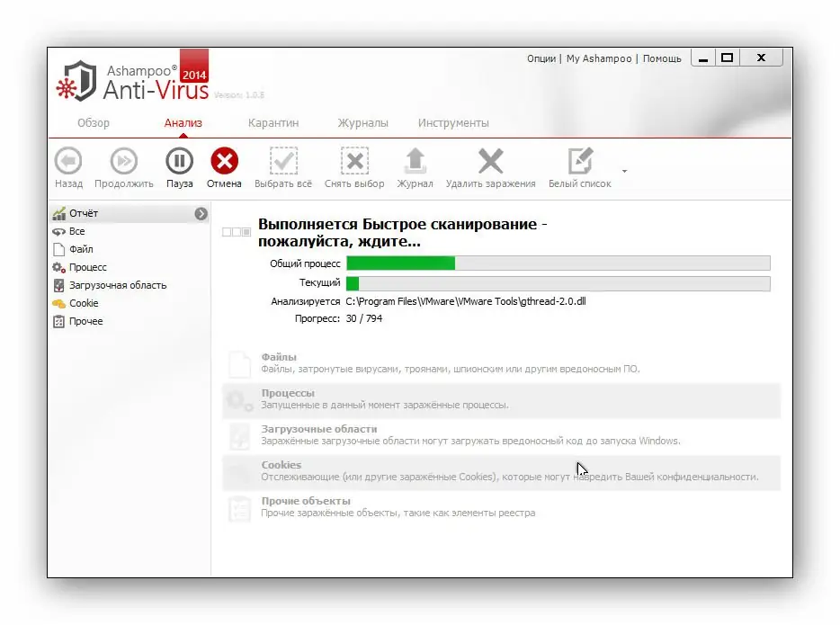Switch to the Обзор tab
This screenshot has width=840, height=625.
pyautogui.click(x=94, y=122)
